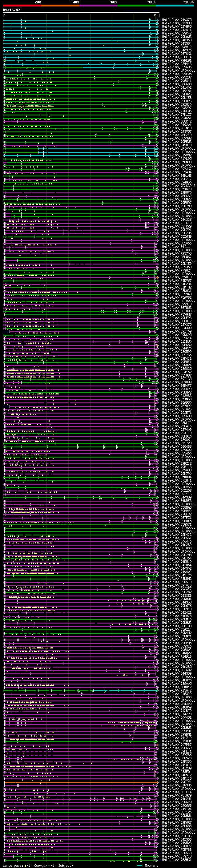
Task: Select the UniRef100_Q43414 label
Action: tap(177, 30)
